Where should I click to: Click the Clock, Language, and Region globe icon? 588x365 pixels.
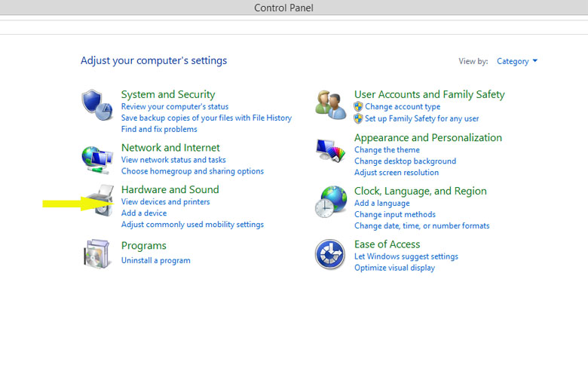330,202
